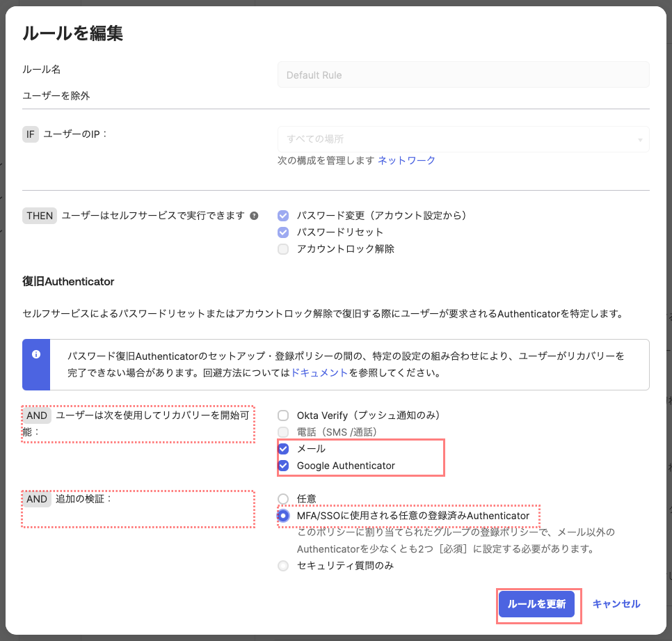
Task: Click the キャンセル link
Action: click(616, 604)
